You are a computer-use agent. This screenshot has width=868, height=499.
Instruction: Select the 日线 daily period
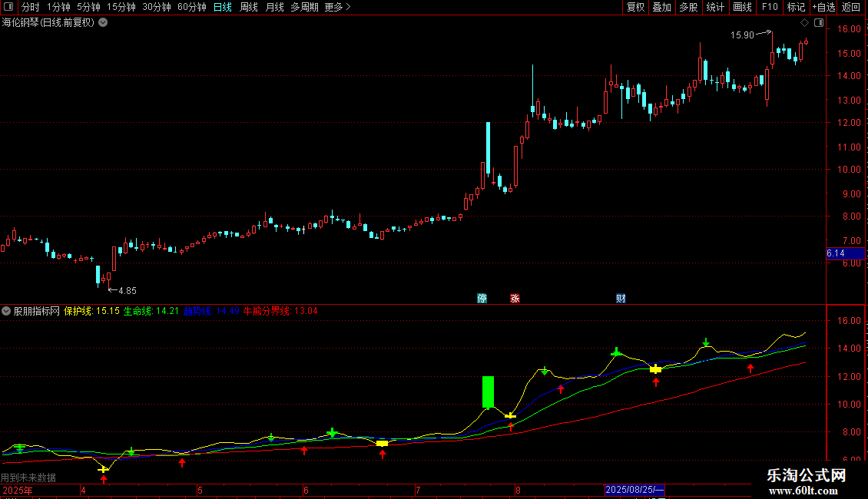[223, 7]
